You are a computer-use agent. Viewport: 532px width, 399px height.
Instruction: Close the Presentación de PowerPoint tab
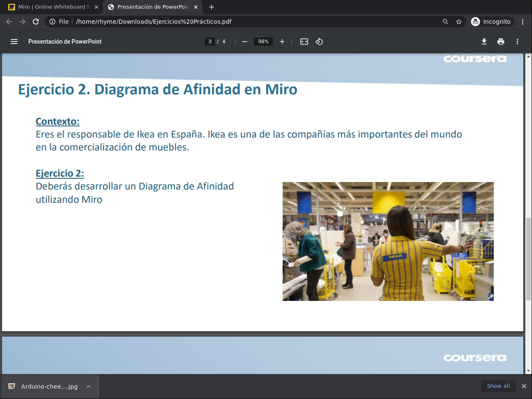[x=196, y=7]
